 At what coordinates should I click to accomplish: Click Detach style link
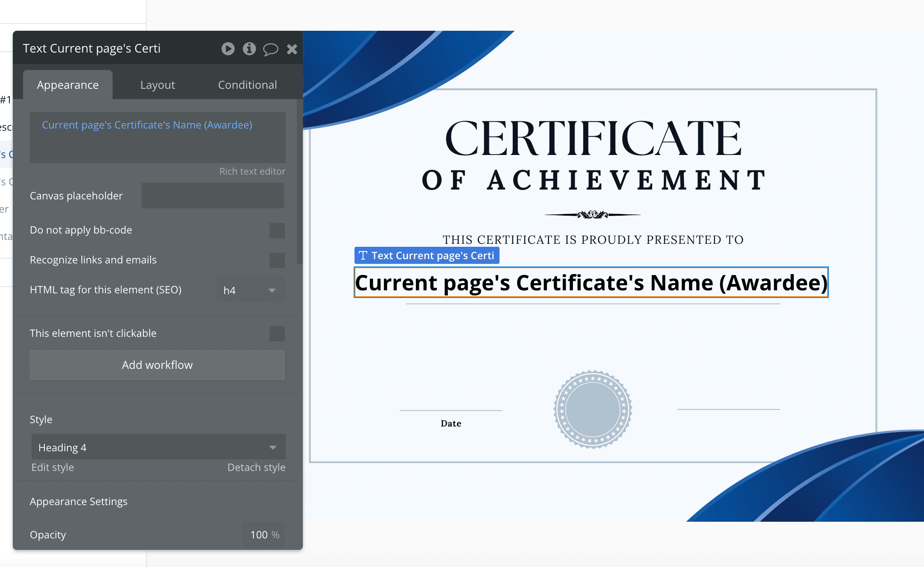point(256,468)
